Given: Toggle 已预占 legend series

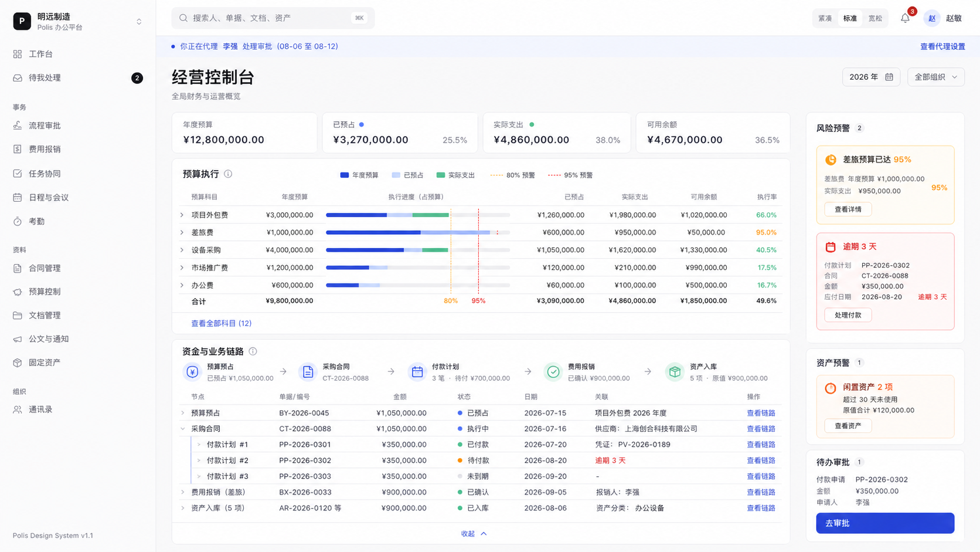Looking at the screenshot, I should click(407, 175).
